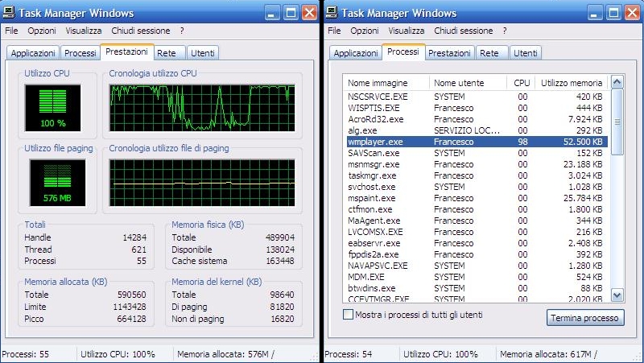644x363 pixels.
Task: Open File menu in left Task Manager
Action: tap(11, 31)
